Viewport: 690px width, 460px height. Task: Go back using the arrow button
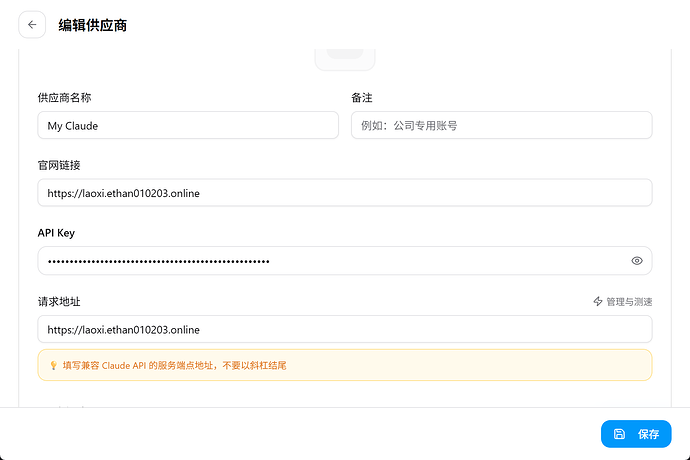tap(32, 25)
